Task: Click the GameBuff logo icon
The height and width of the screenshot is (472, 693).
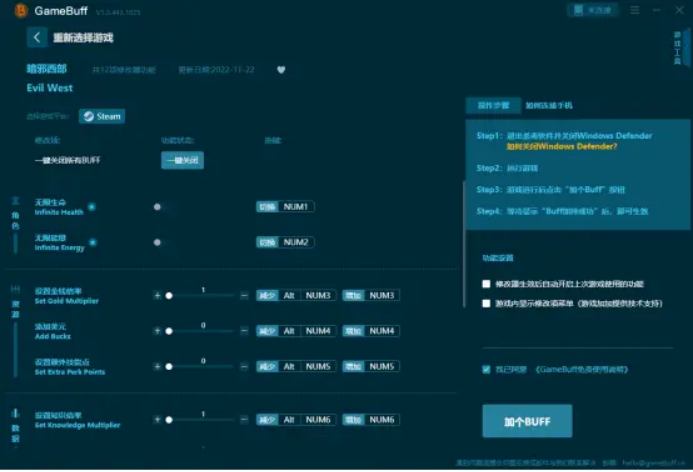Action: tap(20, 11)
